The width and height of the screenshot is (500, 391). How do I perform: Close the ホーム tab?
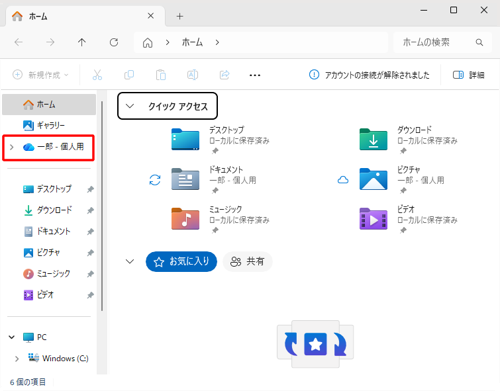(x=151, y=16)
